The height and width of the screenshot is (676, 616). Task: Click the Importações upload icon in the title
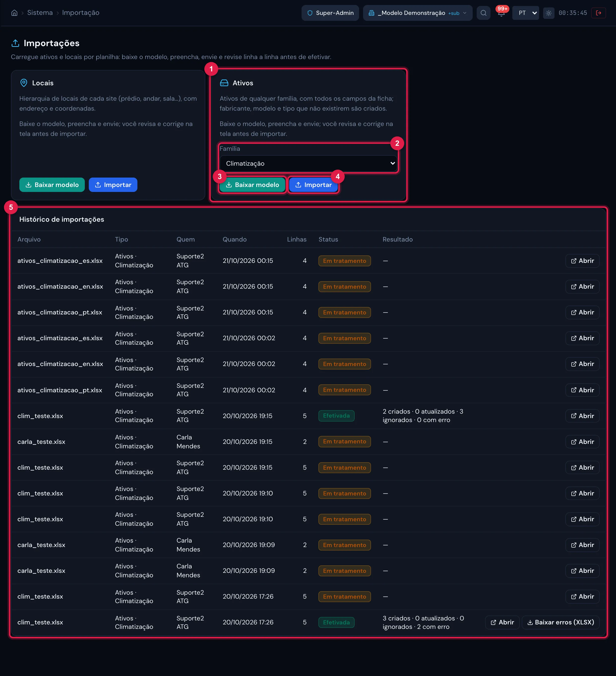coord(15,43)
